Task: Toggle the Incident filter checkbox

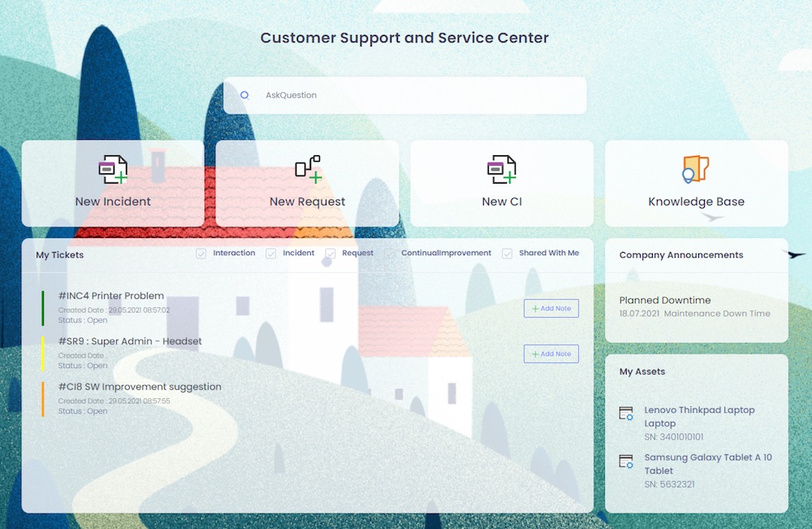Action: [270, 253]
